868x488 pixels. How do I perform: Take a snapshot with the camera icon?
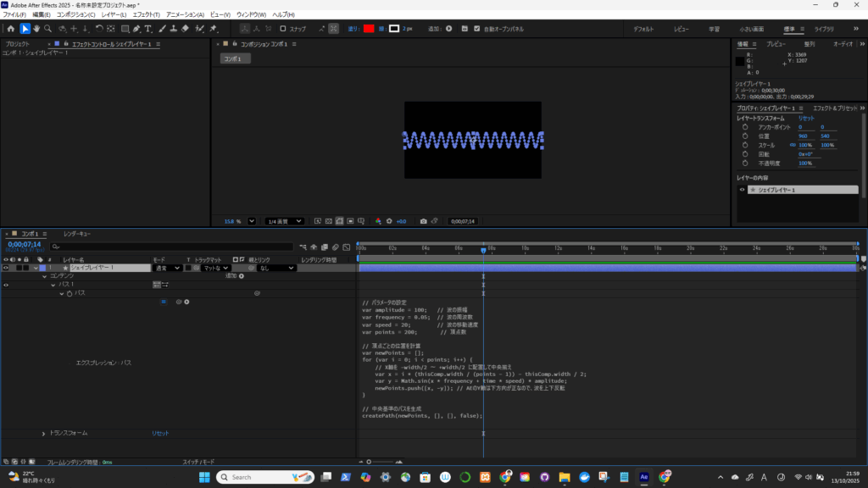(423, 221)
